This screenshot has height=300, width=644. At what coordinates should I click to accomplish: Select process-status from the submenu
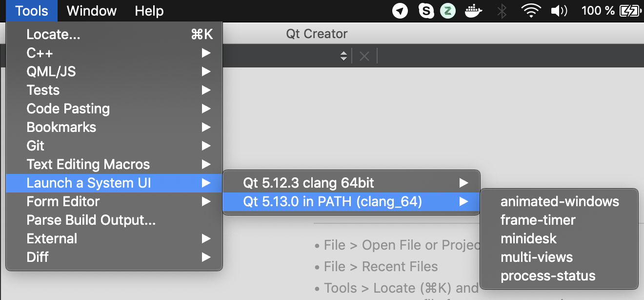click(x=548, y=276)
